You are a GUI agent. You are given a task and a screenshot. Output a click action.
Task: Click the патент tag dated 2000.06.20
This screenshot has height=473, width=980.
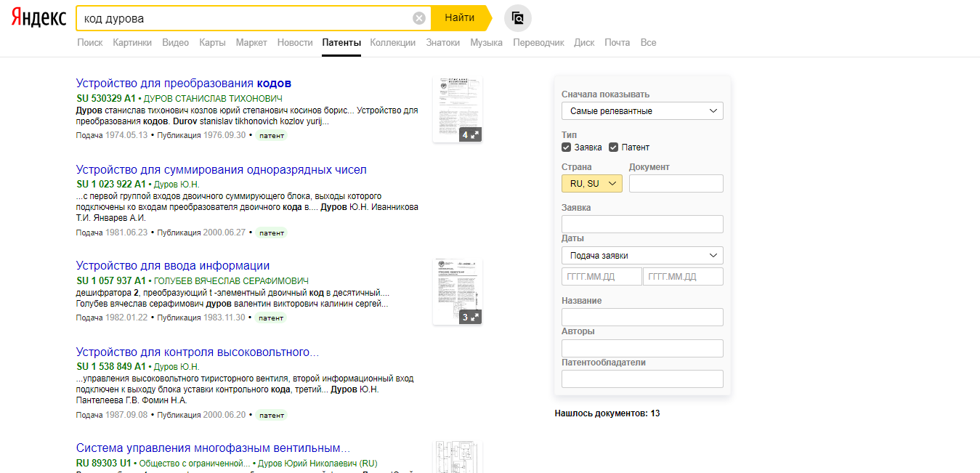[x=272, y=415]
